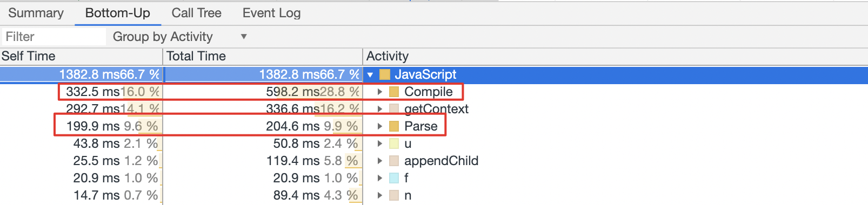
Task: Expand the getContext activity row
Action: 379,110
